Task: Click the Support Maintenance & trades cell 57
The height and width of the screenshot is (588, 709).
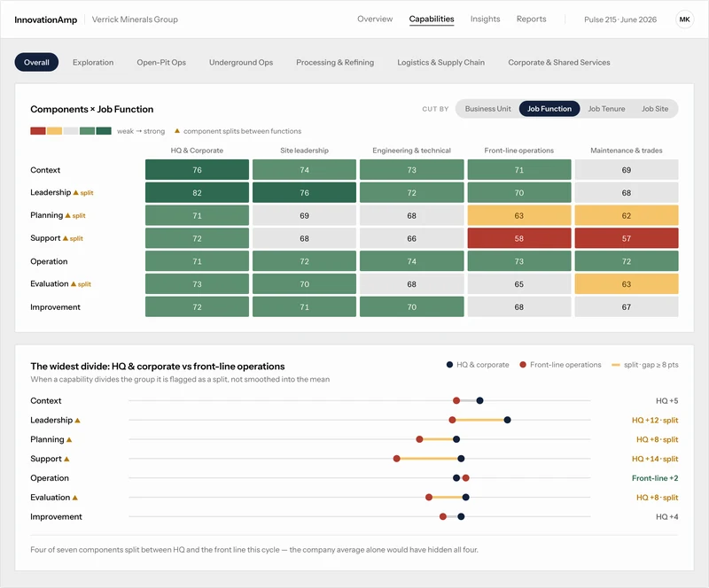Action: pos(627,238)
